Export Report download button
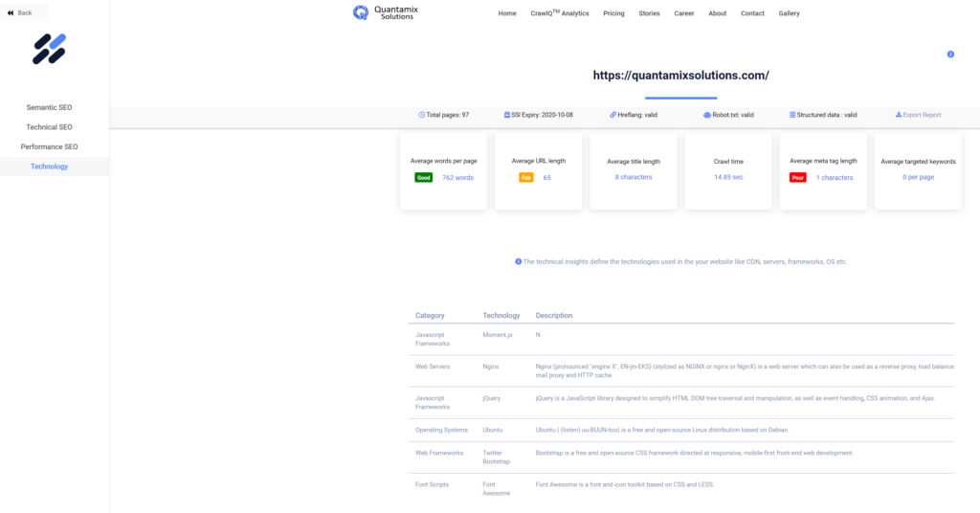980x513 pixels. 918,115
